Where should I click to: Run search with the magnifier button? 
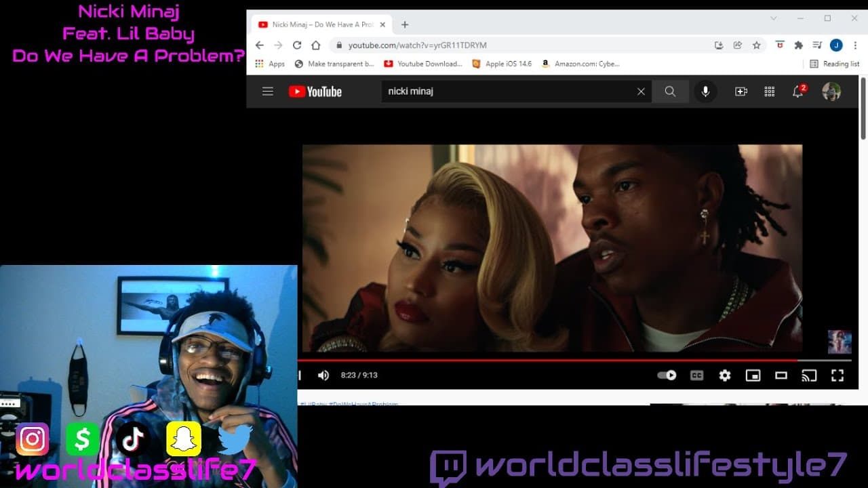click(x=670, y=91)
